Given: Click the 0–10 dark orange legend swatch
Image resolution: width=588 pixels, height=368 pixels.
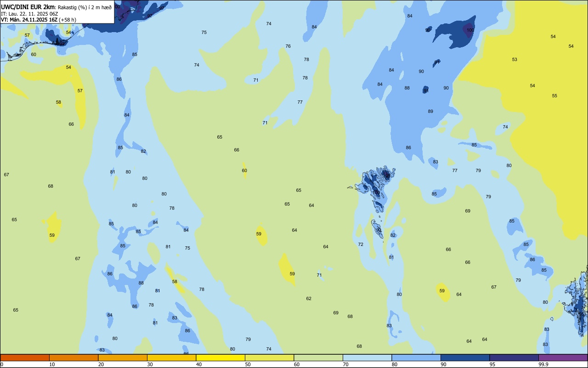Looking at the screenshot, I should click(x=25, y=357).
